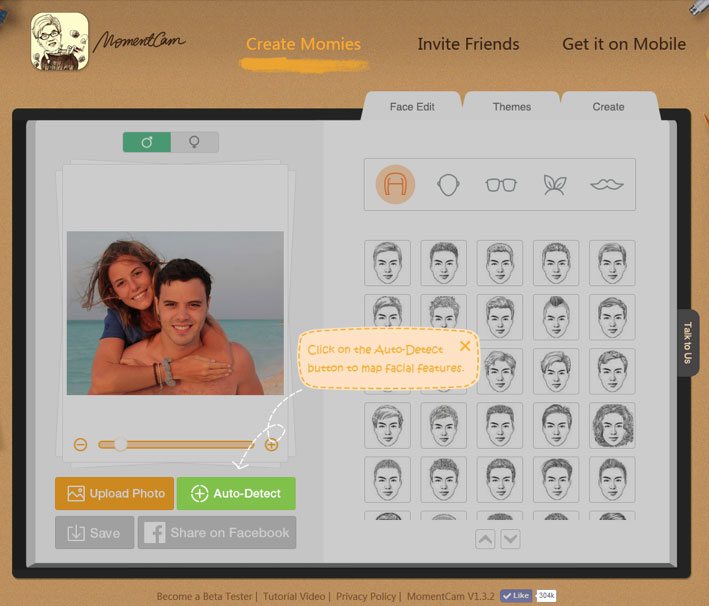Pick first hairstyle in fifth row
Viewport: 709px width, 606px height.
point(388,480)
